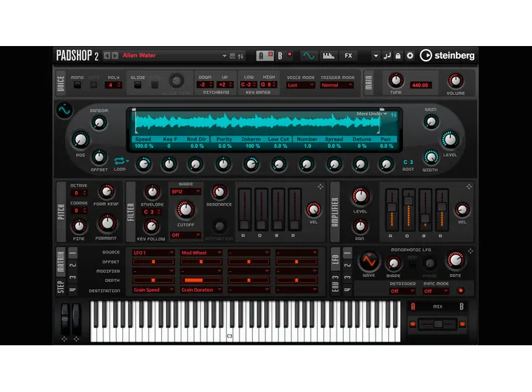Load the previous preset with left arrow
This screenshot has height=392, width=532.
point(107,56)
